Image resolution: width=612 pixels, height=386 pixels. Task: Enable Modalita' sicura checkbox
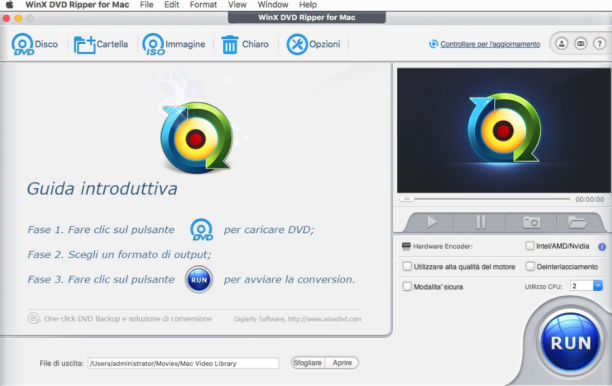coord(407,286)
